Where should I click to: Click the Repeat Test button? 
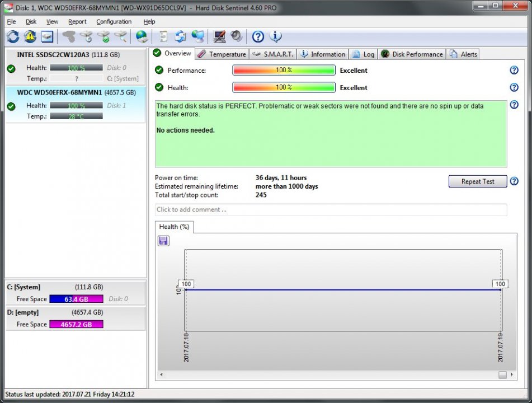coord(478,181)
